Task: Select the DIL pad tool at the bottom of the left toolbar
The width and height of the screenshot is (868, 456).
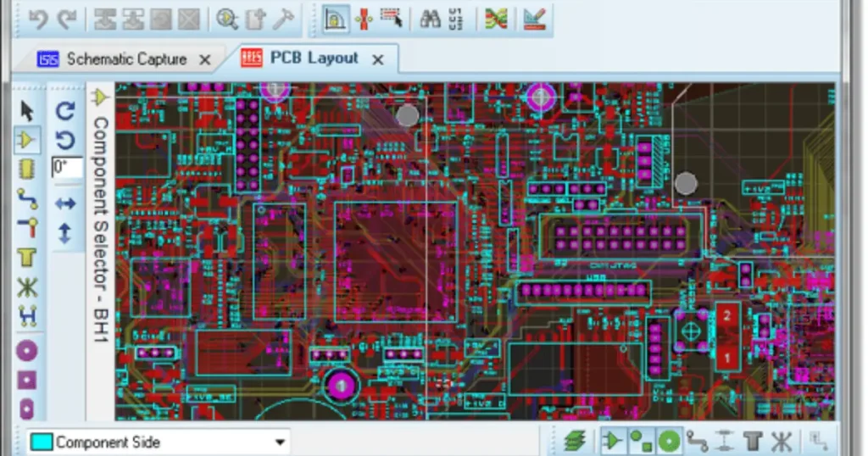Action: point(26,409)
